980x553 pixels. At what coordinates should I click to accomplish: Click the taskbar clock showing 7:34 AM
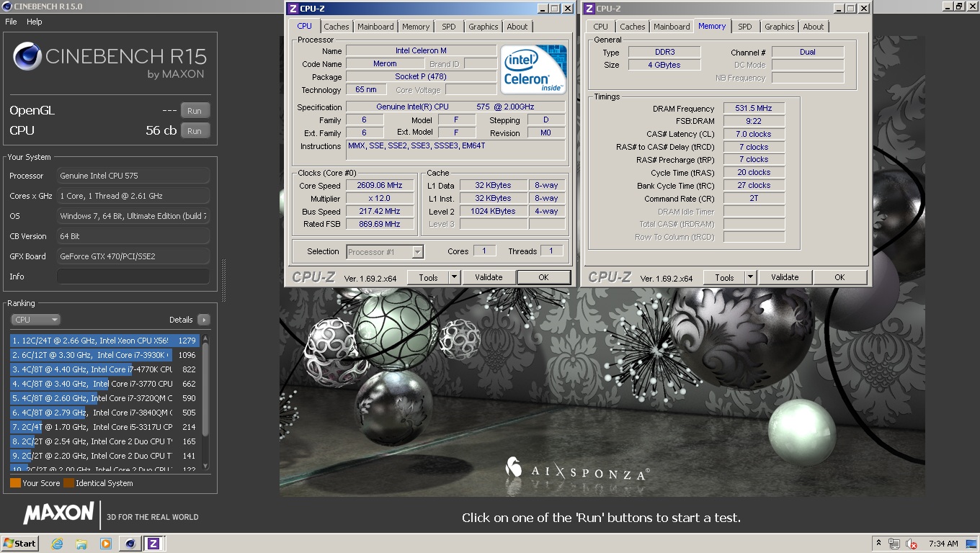pos(943,544)
